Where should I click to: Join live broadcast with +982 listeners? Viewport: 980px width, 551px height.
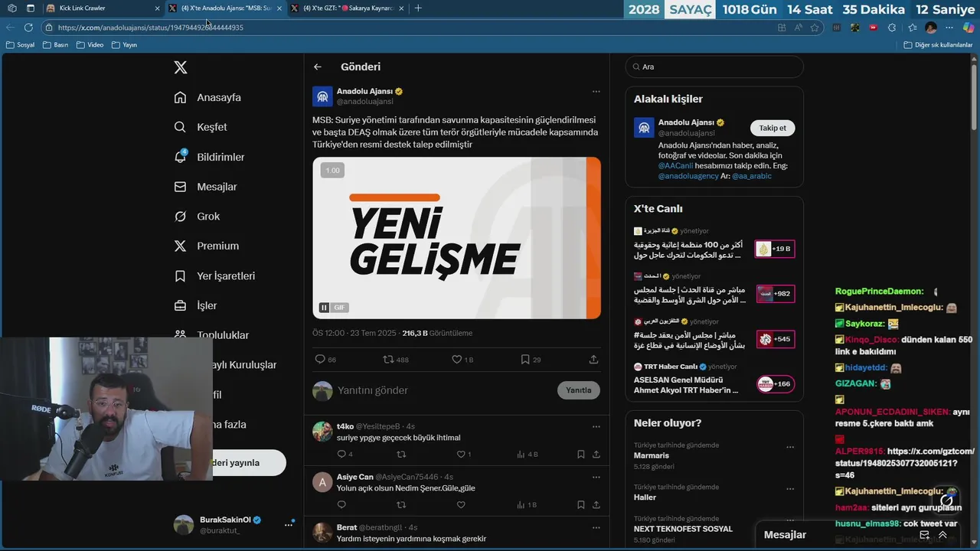[775, 294]
